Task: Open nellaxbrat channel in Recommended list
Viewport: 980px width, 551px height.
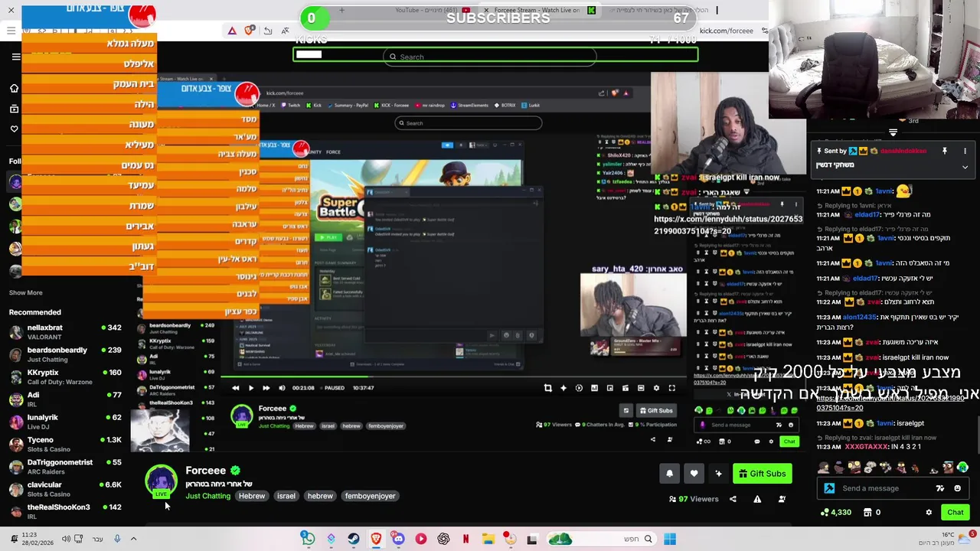Action: coord(65,331)
